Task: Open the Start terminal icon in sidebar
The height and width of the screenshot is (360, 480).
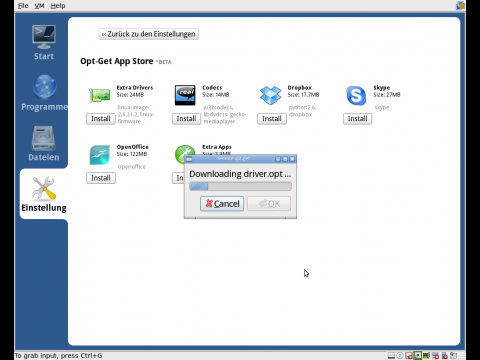Action: pyautogui.click(x=44, y=37)
